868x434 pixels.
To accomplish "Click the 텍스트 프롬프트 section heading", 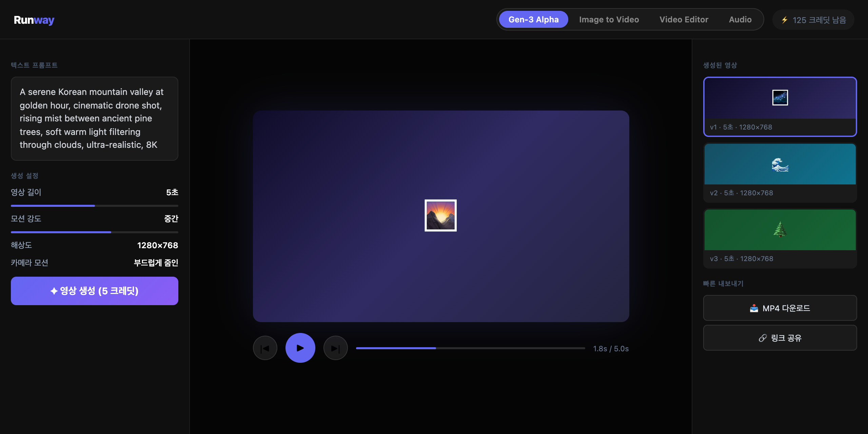I will coord(34,65).
